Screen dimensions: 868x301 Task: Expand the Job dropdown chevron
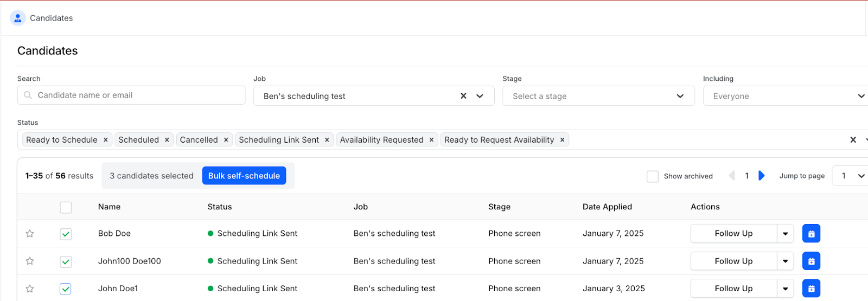(480, 96)
